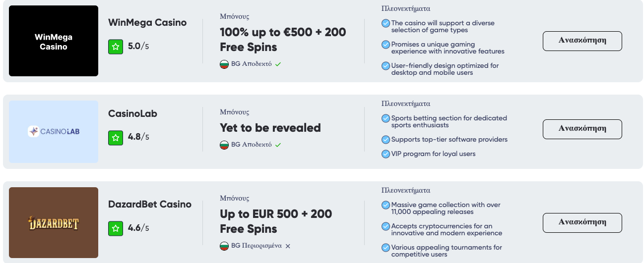
Task: Click the Bulgarian flag icon under WinMega bonus
Action: [x=224, y=64]
